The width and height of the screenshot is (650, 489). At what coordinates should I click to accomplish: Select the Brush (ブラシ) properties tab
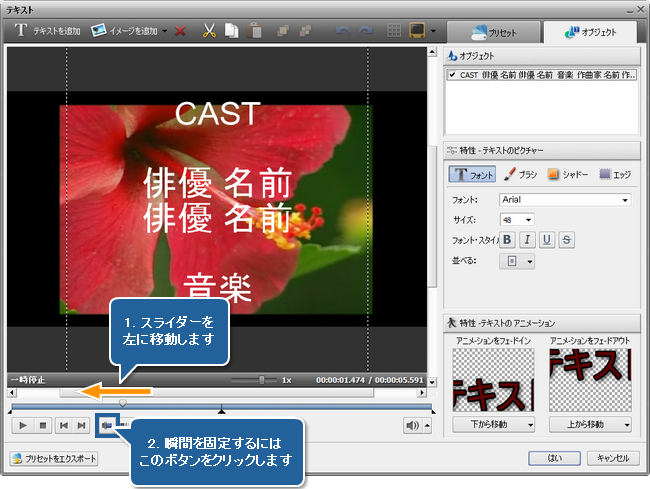tap(521, 174)
